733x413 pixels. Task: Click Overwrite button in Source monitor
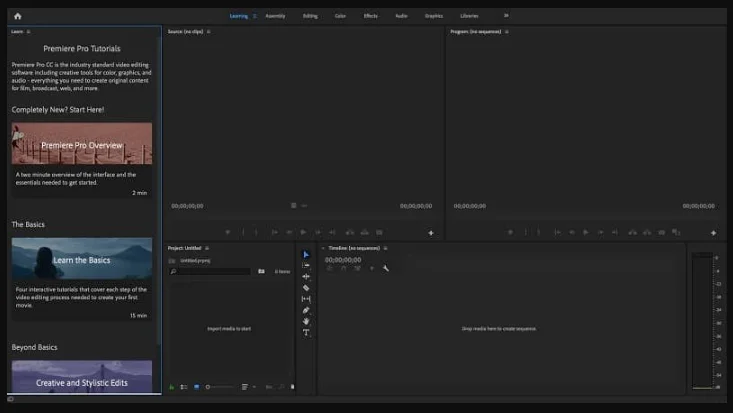point(365,232)
